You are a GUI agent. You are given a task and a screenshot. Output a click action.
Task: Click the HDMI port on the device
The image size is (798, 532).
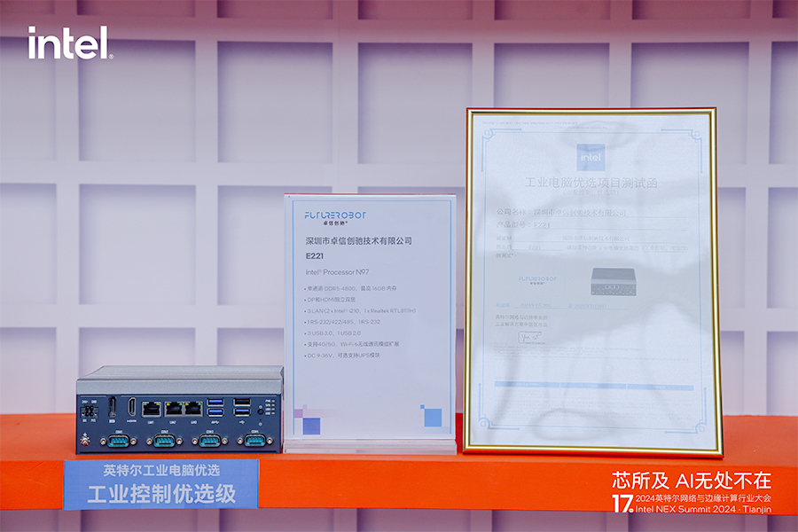[x=132, y=407]
